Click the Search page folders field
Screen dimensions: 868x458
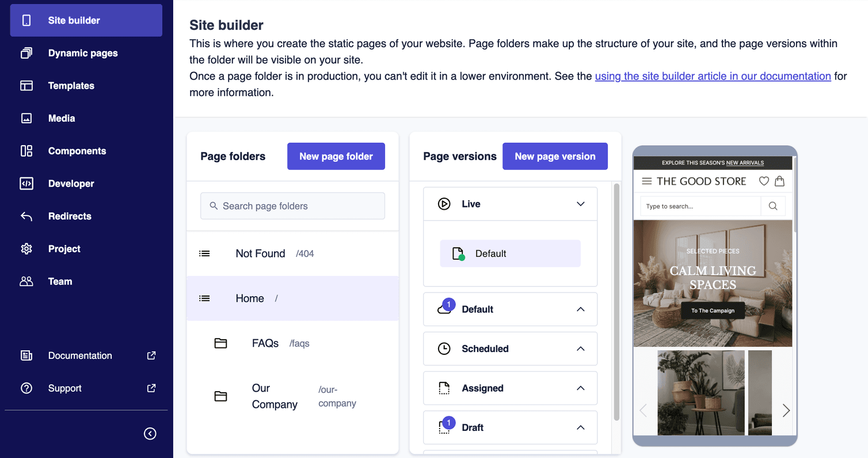click(292, 205)
